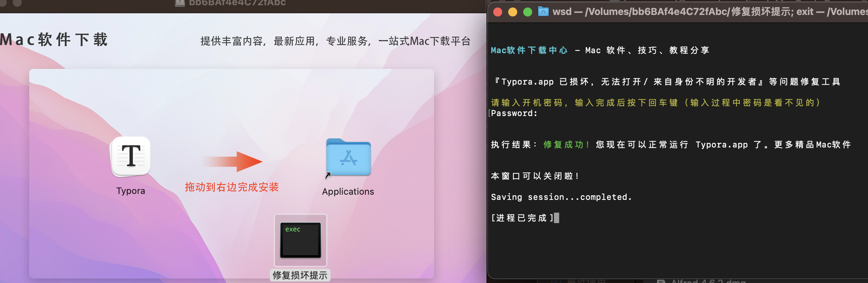Click the Applications folder label
The height and width of the screenshot is (283, 868).
click(348, 192)
